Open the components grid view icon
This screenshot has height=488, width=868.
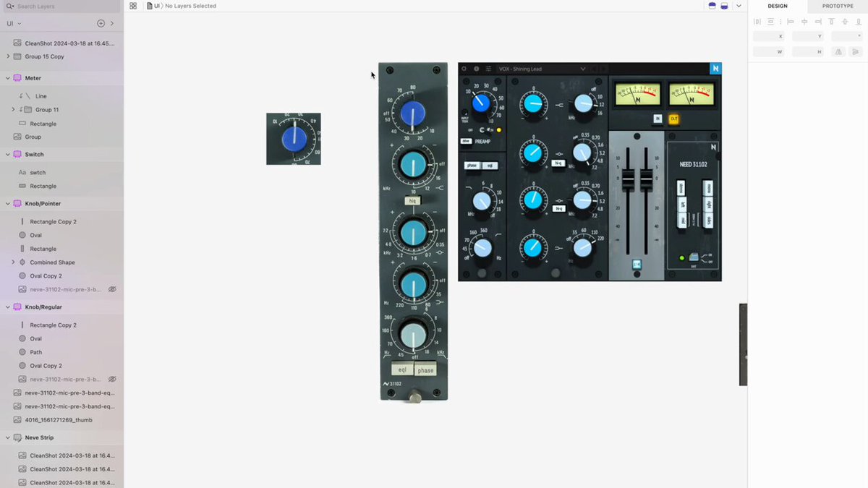(133, 6)
